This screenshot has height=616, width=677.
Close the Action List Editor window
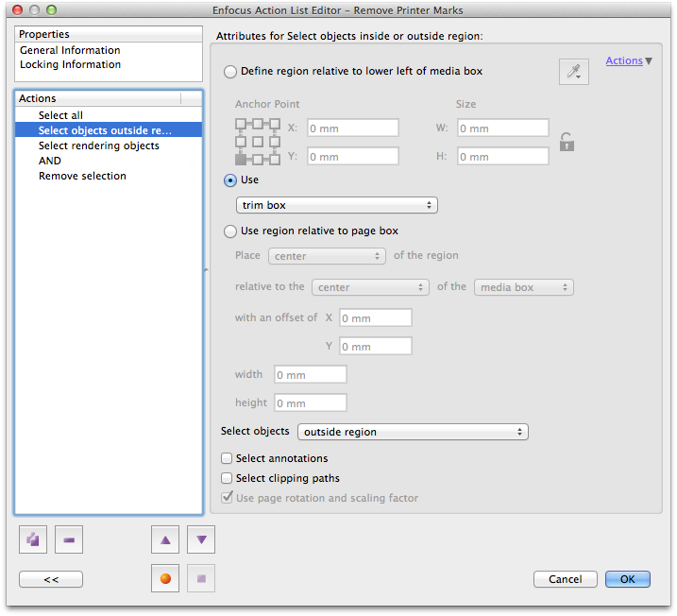[18, 10]
